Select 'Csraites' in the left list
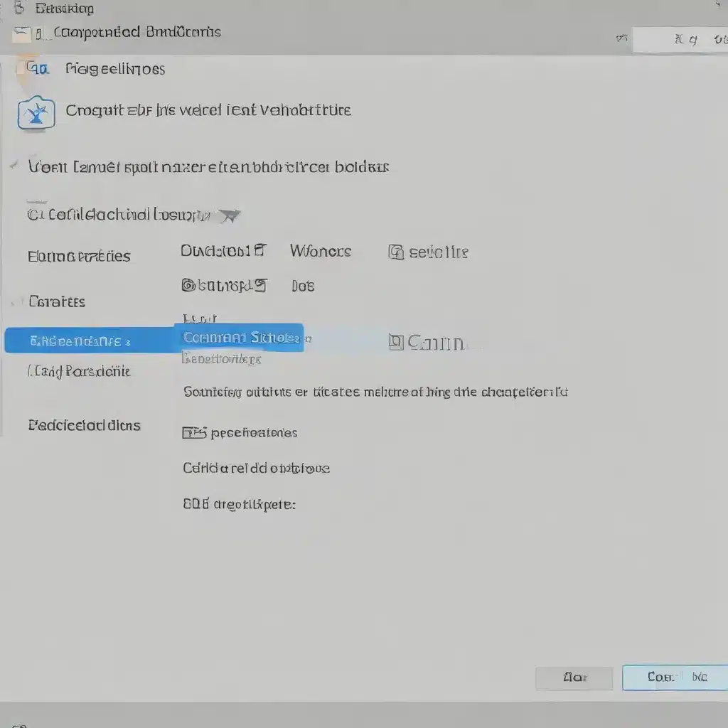 coord(57,301)
